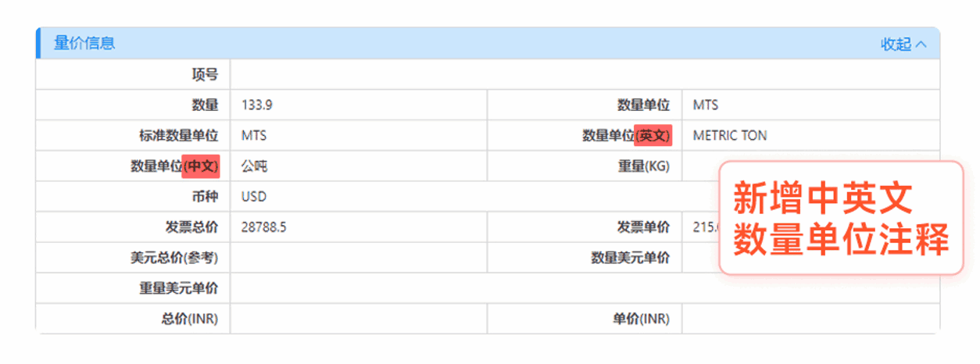
Task: Click the chevron arrow beside 收起
Action: pyautogui.click(x=921, y=45)
